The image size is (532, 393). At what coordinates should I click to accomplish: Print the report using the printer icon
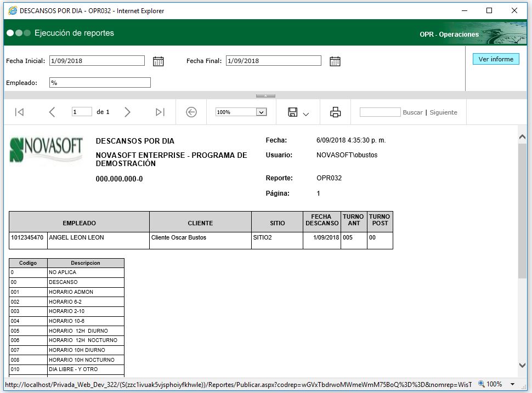tap(335, 112)
